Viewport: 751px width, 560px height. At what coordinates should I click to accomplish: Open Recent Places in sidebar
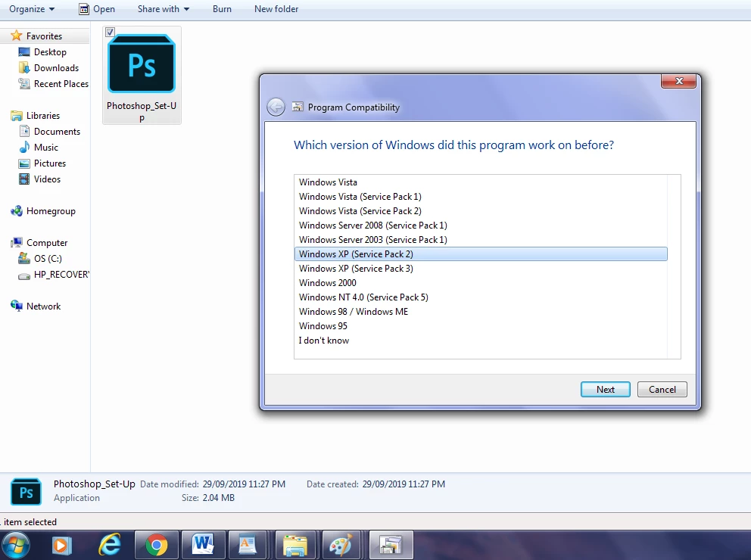tap(61, 84)
